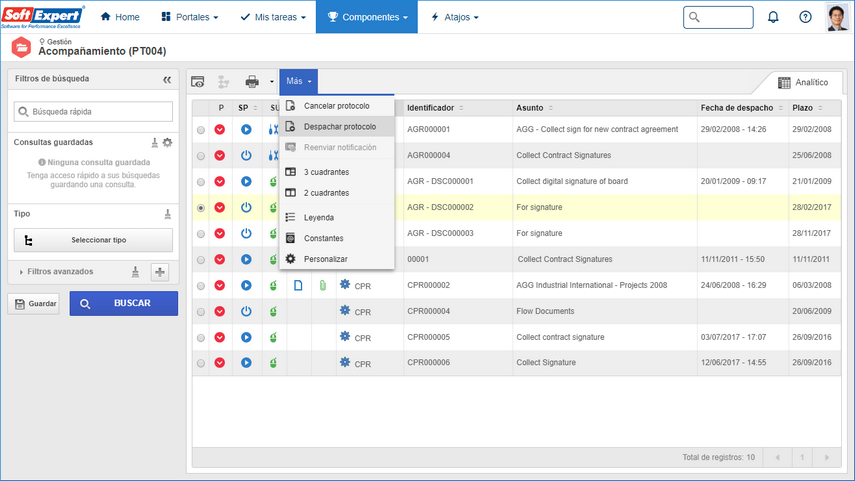Image resolution: width=855 pixels, height=481 pixels.
Task: Switch to the Analítico tab
Action: (x=803, y=82)
